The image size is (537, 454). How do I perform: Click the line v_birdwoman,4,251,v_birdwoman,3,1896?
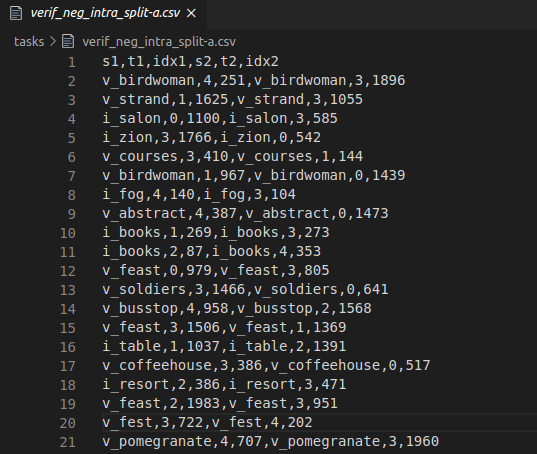point(254,80)
